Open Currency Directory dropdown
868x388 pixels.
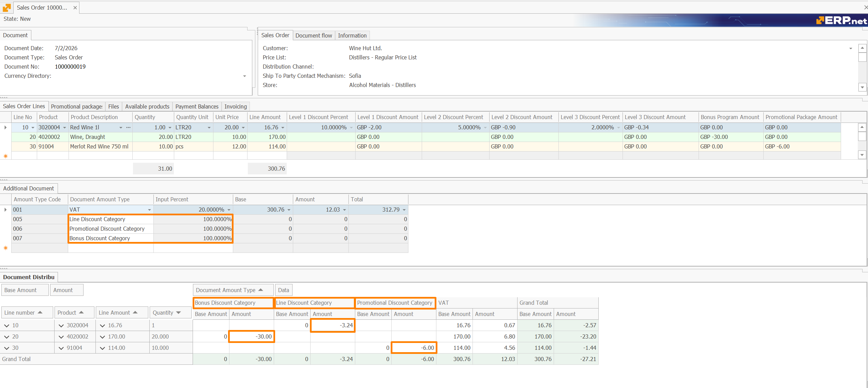(x=244, y=76)
